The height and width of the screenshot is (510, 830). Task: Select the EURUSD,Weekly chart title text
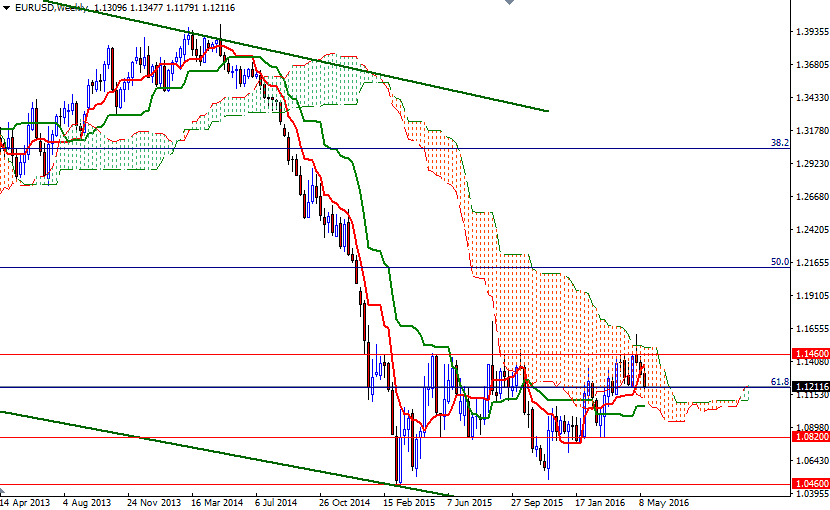pos(49,7)
